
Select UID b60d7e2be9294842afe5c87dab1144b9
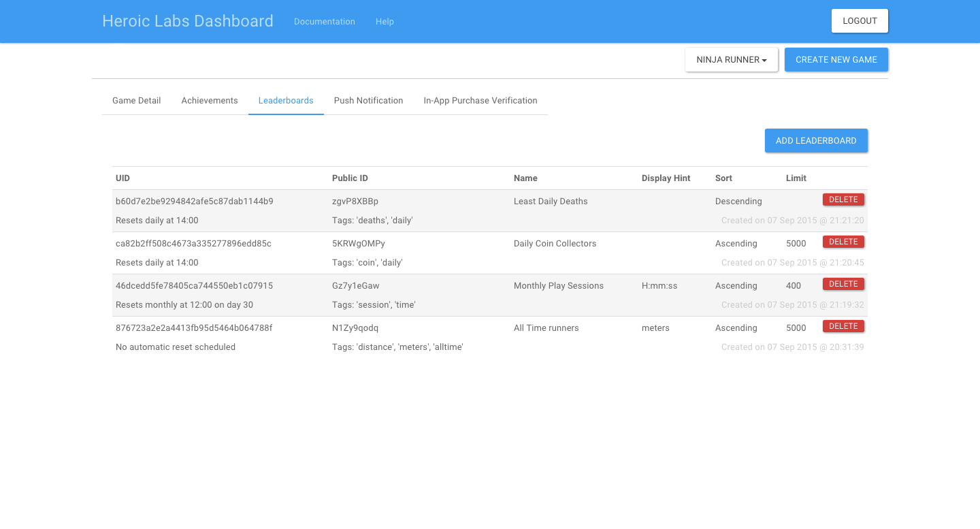click(x=195, y=202)
